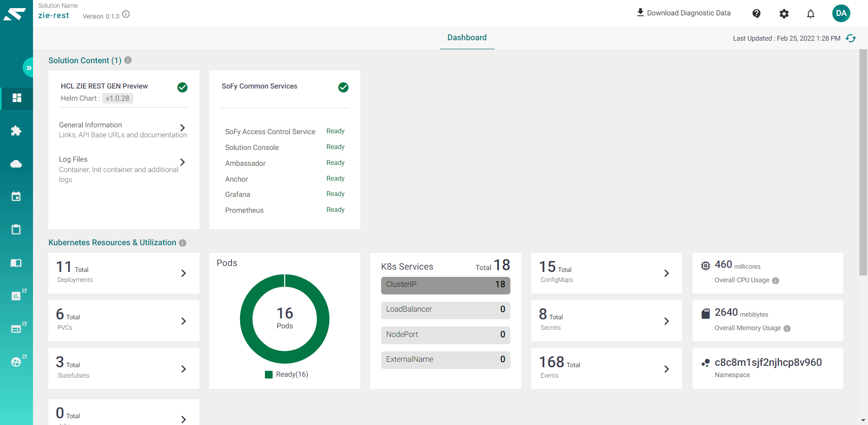This screenshot has width=868, height=425.
Task: Open the clipboard sidebar icon
Action: click(x=16, y=229)
